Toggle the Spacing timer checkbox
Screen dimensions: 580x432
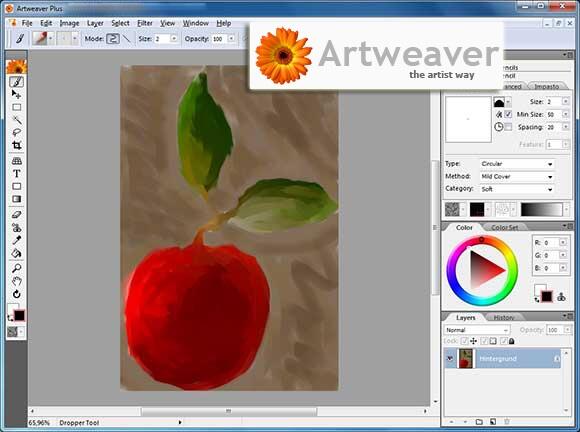pyautogui.click(x=508, y=127)
